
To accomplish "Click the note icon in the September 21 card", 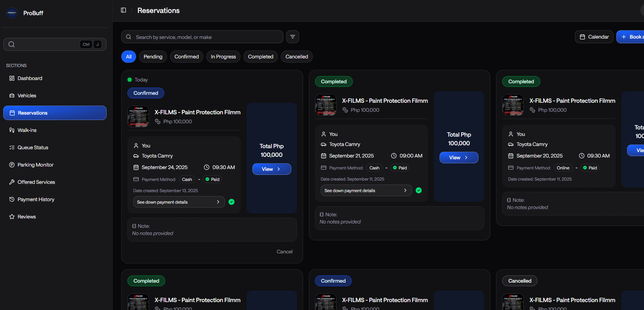I will [x=321, y=214].
